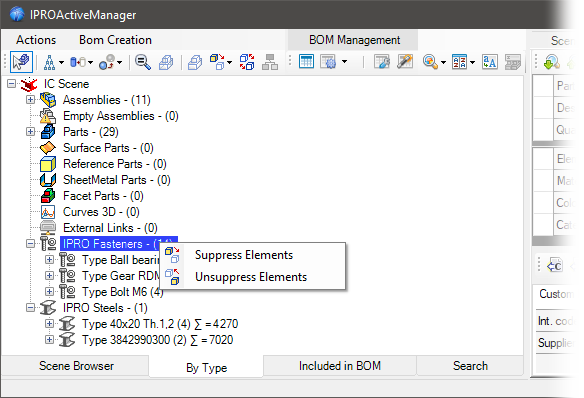Switch to the Scene Browser tab

click(x=76, y=366)
